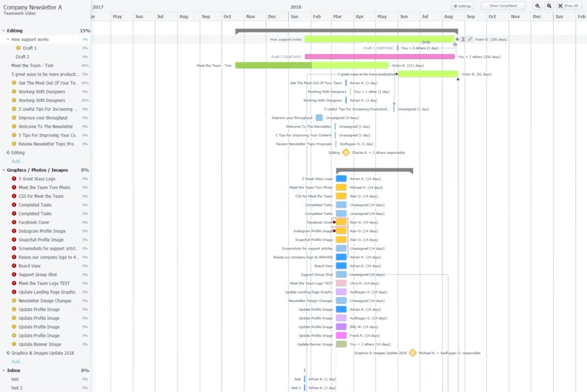
Task: Click olive Update Banner Image Gantt bar
Action: 341,344
